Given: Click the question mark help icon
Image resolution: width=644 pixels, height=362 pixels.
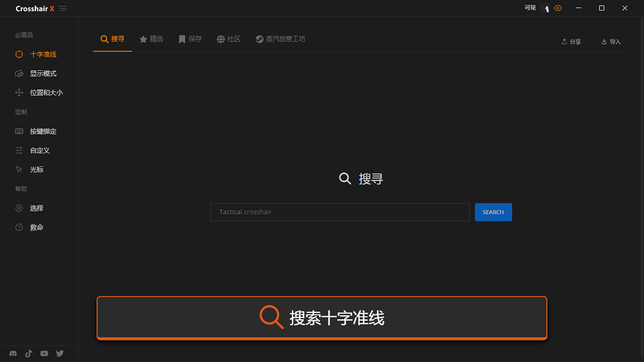Looking at the screenshot, I should coord(19,228).
